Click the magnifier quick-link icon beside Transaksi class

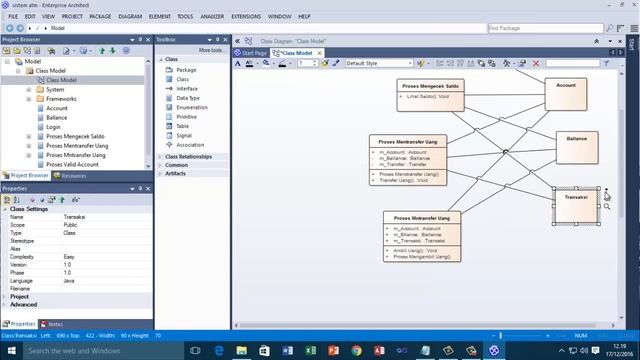(x=607, y=207)
